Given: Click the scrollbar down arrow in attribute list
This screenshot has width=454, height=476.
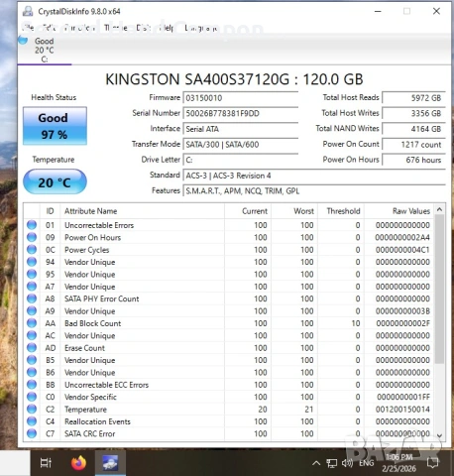Looking at the screenshot, I should pyautogui.click(x=439, y=436).
